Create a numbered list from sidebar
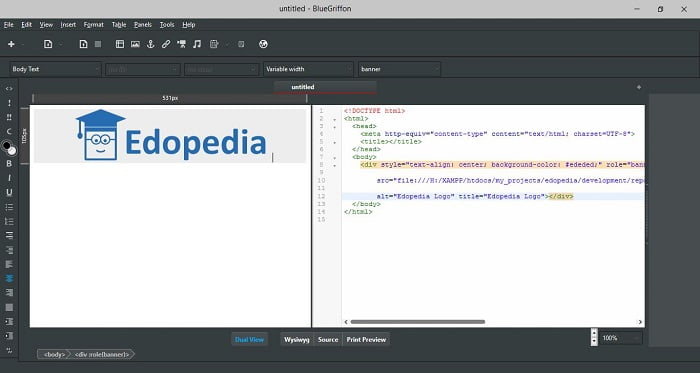 pyautogui.click(x=9, y=221)
